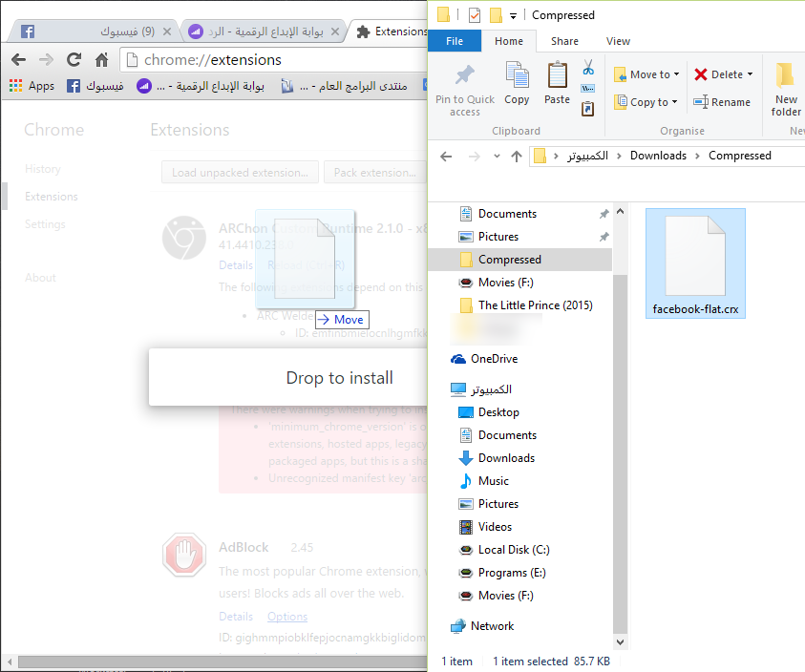
Task: Expand the Copy to dropdown
Action: click(x=674, y=102)
